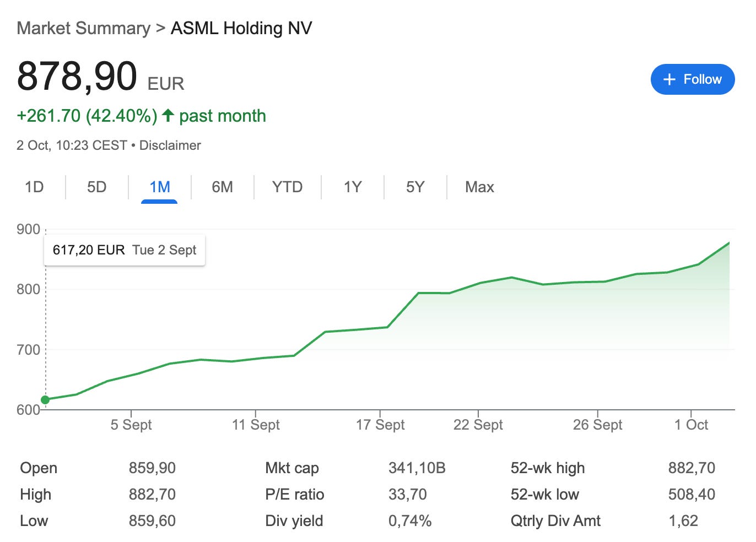The height and width of the screenshot is (542, 756).
Task: Switch to the 1Y range tab
Action: 353,187
